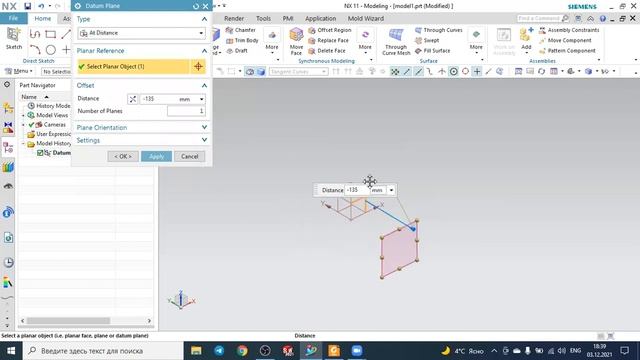Open Google Chrome from taskbar

tap(242, 351)
